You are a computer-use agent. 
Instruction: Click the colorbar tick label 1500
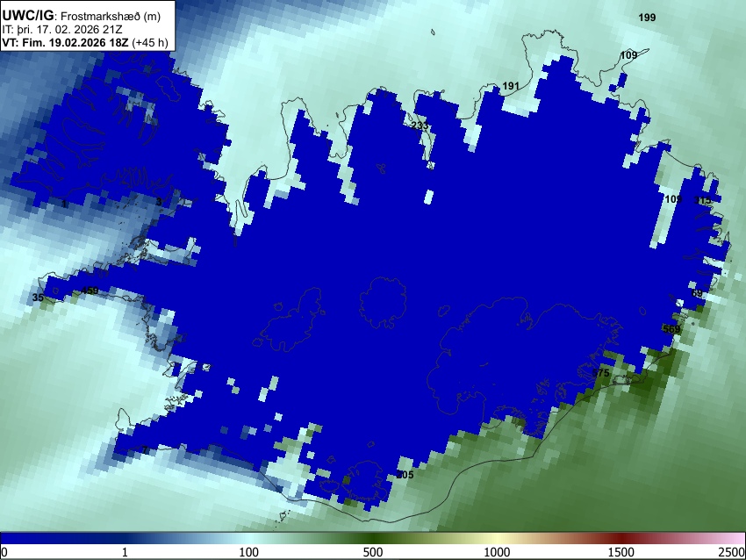coord(620,552)
